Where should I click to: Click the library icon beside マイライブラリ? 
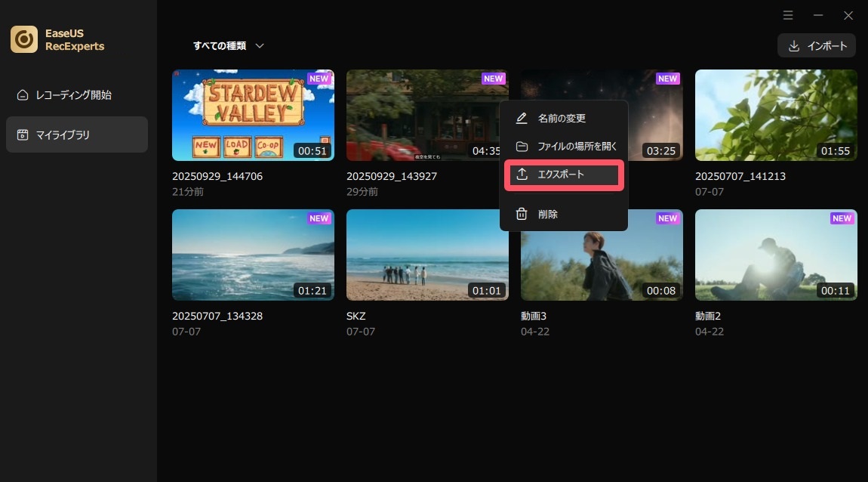coord(23,135)
